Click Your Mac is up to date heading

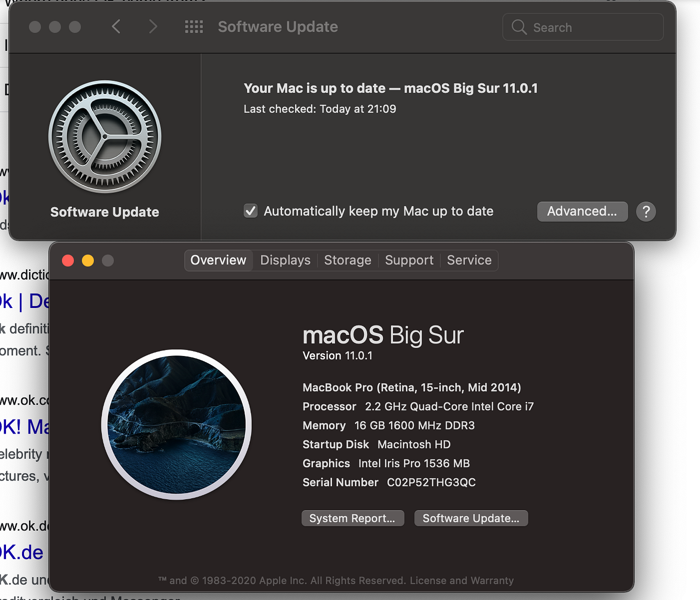pyautogui.click(x=390, y=88)
